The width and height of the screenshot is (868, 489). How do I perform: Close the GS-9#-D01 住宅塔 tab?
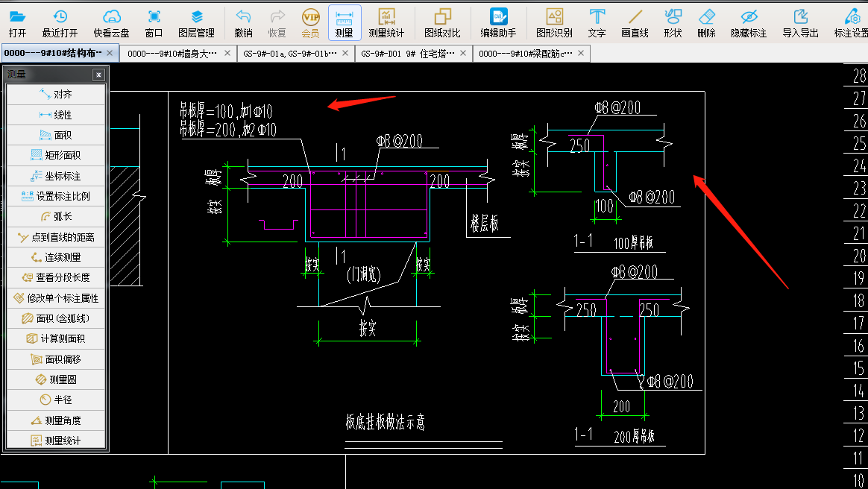[x=463, y=53]
